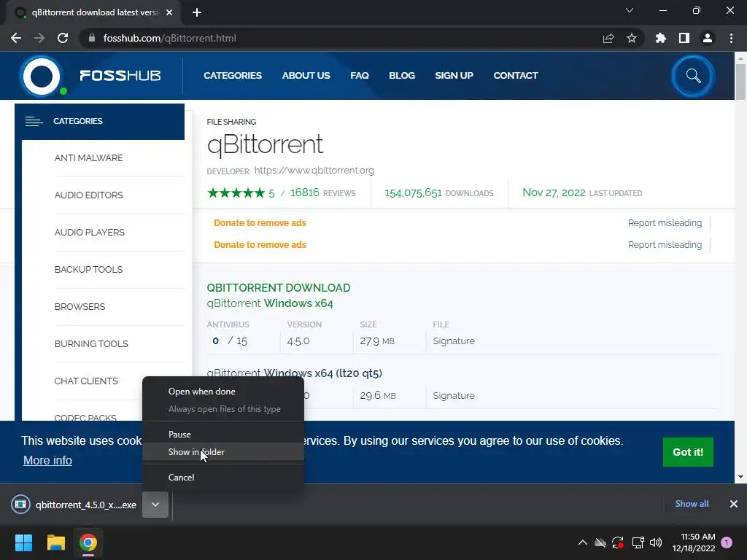Select BURNING TOOLS category
The height and width of the screenshot is (560, 747).
[x=91, y=344]
